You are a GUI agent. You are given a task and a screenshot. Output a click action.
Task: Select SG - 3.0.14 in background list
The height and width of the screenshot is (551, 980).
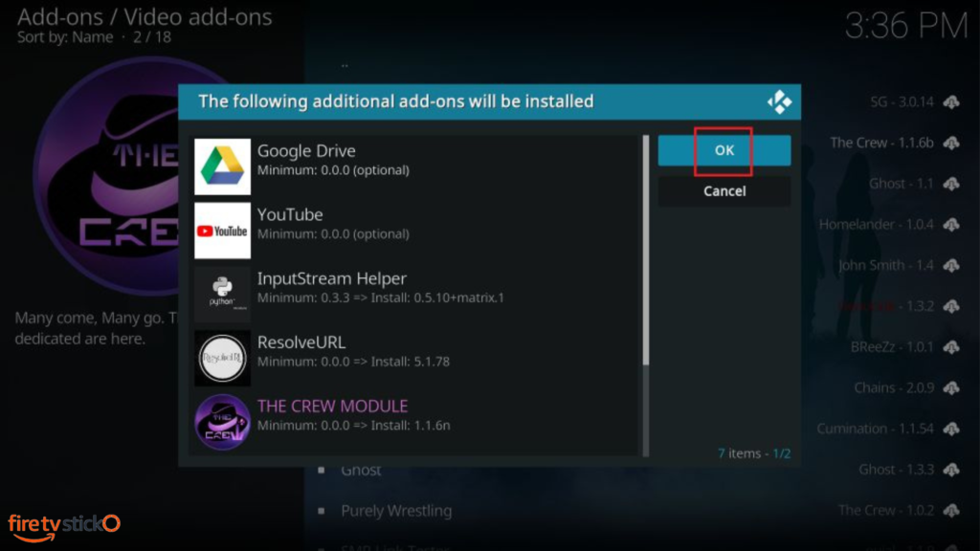[x=902, y=101]
